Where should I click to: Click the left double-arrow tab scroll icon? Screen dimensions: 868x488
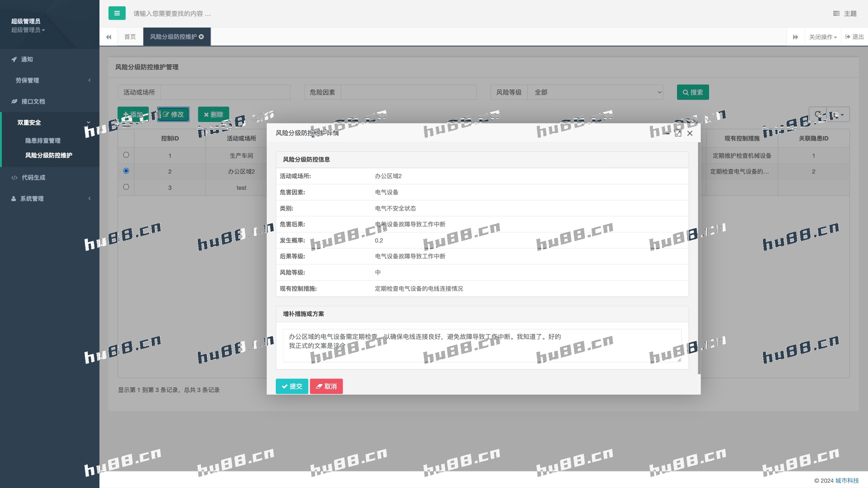pos(108,37)
